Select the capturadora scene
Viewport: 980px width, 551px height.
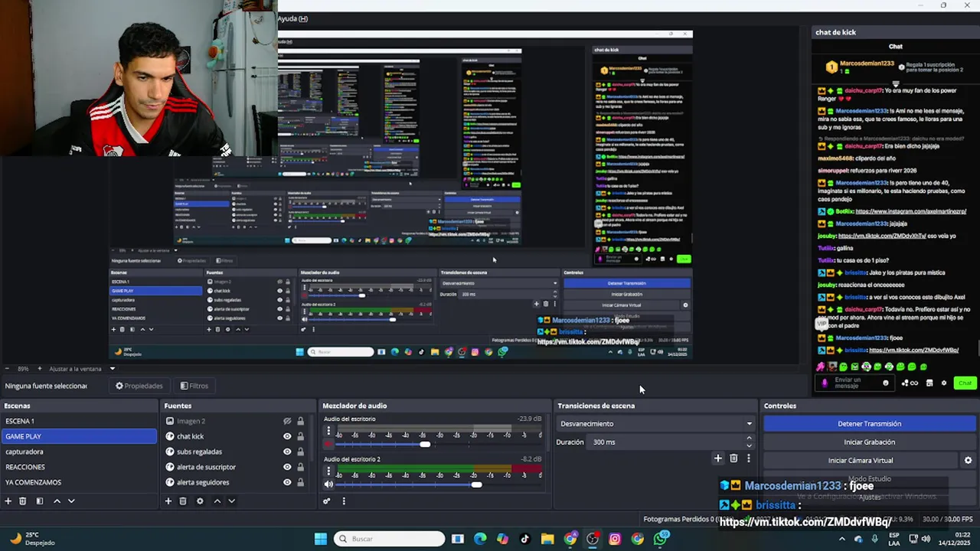79,452
